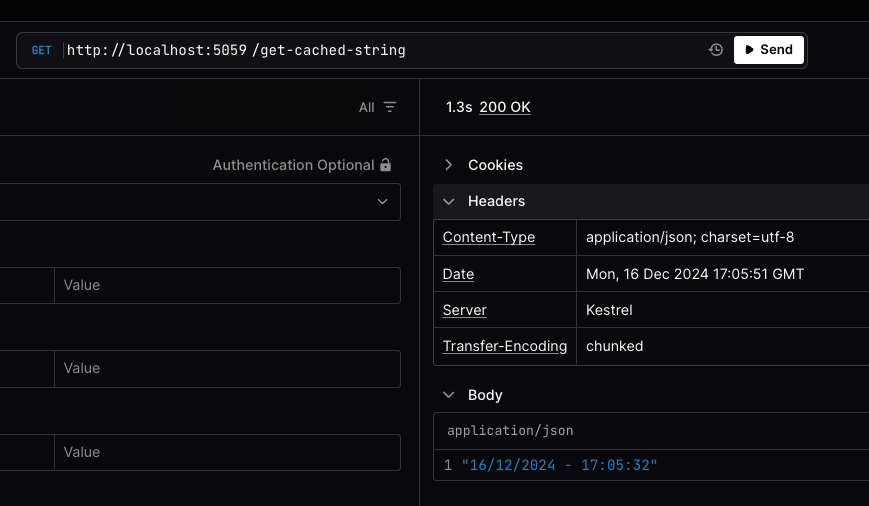This screenshot has width=869, height=506.
Task: Click the application/json body type label
Action: click(510, 430)
